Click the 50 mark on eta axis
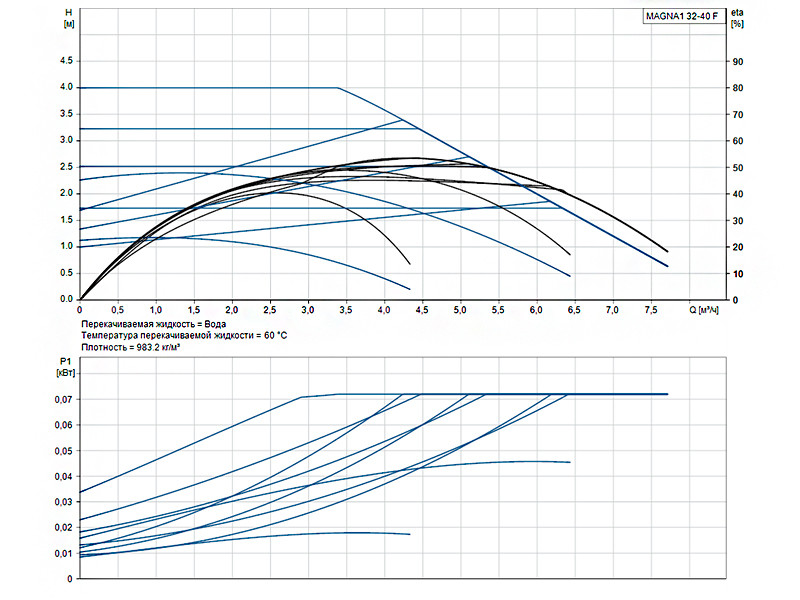The image size is (800, 600). click(738, 167)
